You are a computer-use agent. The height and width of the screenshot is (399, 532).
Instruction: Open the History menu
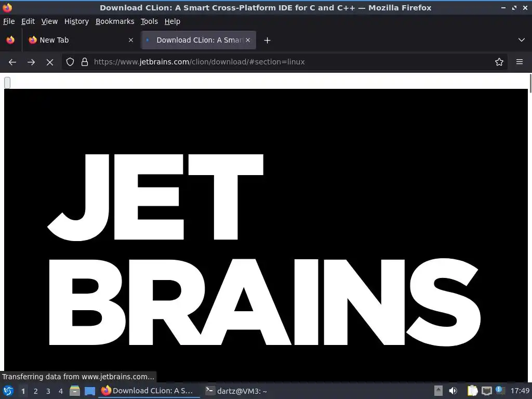(76, 21)
